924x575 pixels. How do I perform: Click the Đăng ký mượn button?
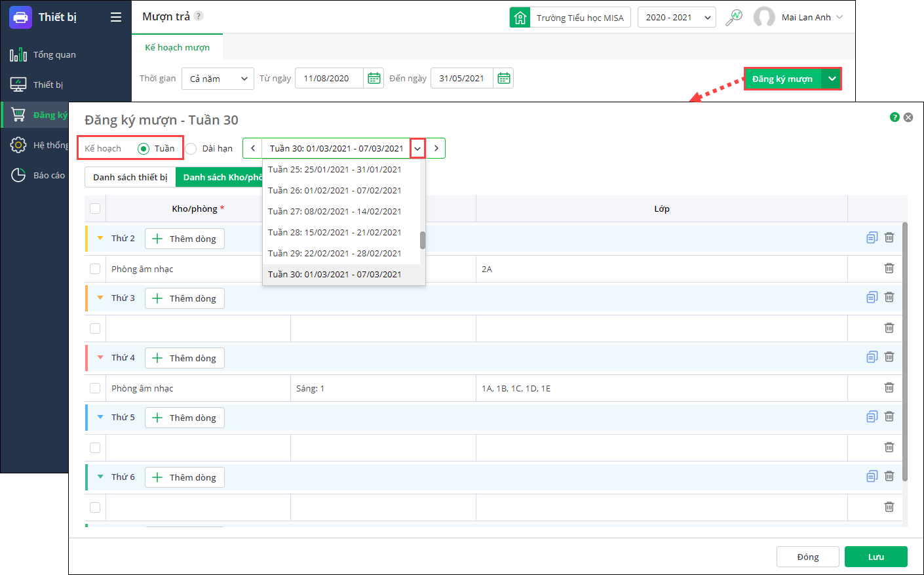(782, 79)
